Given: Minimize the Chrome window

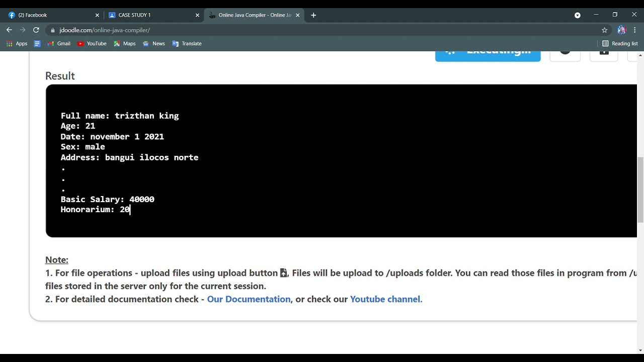Looking at the screenshot, I should 596,15.
